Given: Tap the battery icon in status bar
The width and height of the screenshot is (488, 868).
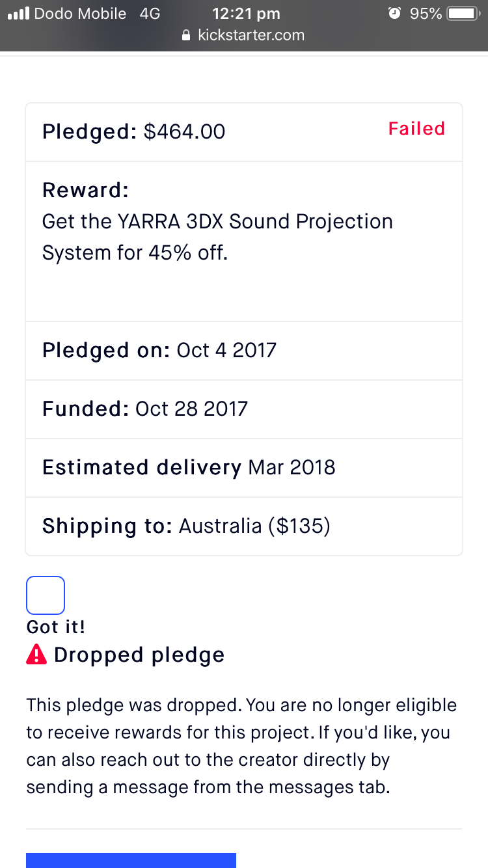Looking at the screenshot, I should [x=463, y=14].
